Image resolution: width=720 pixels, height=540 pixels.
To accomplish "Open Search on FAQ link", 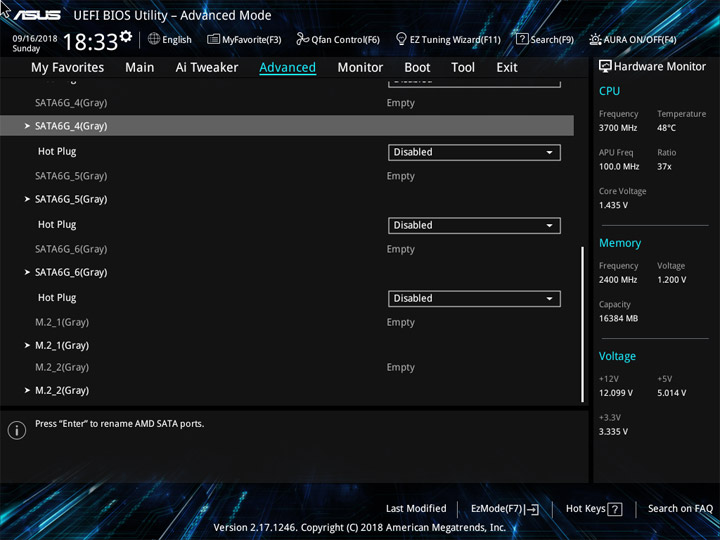I will click(x=680, y=509).
